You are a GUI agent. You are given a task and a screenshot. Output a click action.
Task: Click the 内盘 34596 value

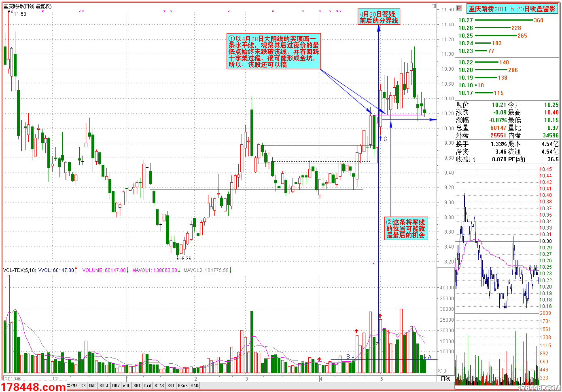pos(551,135)
